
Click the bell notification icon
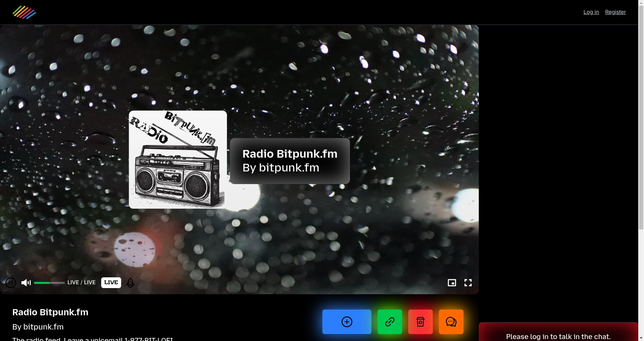pos(130,283)
